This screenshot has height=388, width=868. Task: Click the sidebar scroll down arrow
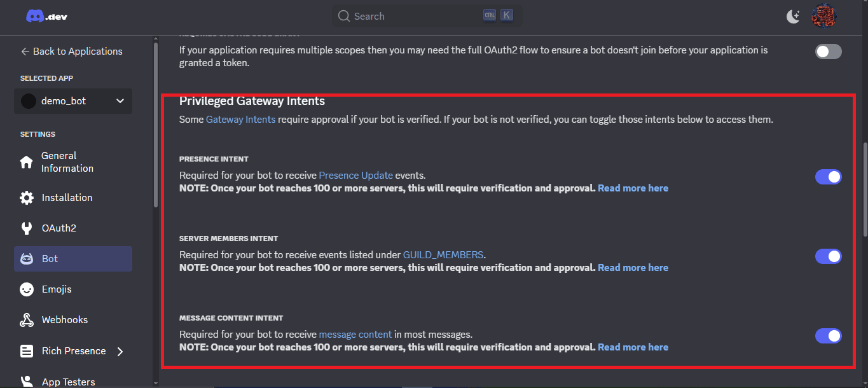click(x=156, y=384)
